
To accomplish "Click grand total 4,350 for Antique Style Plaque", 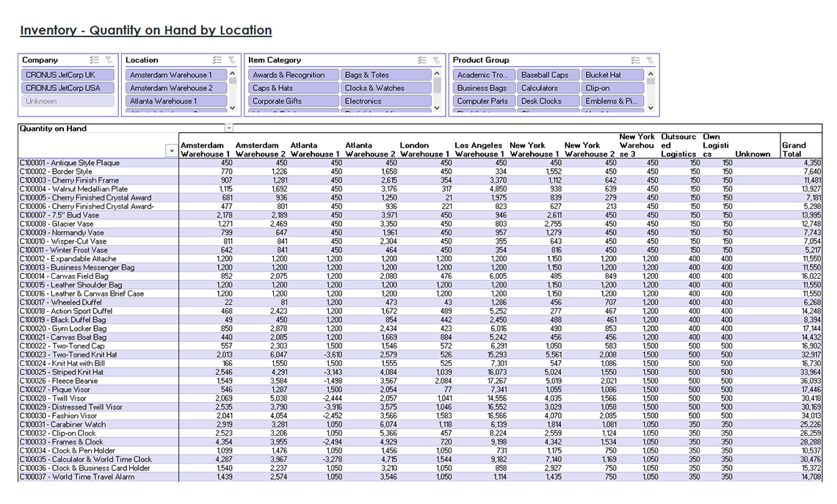I will pos(813,163).
